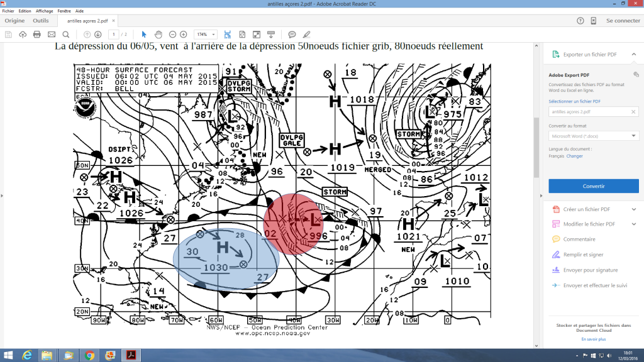Click the page number field

(x=114, y=35)
